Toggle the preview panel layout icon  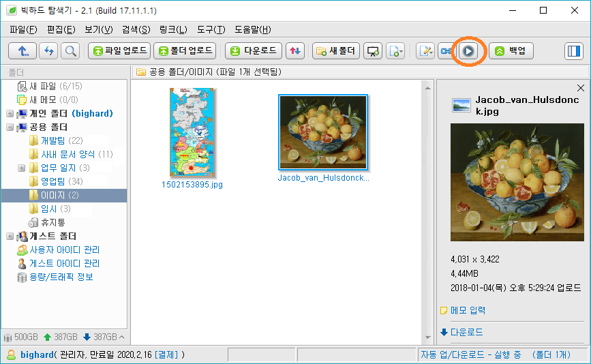(x=574, y=51)
